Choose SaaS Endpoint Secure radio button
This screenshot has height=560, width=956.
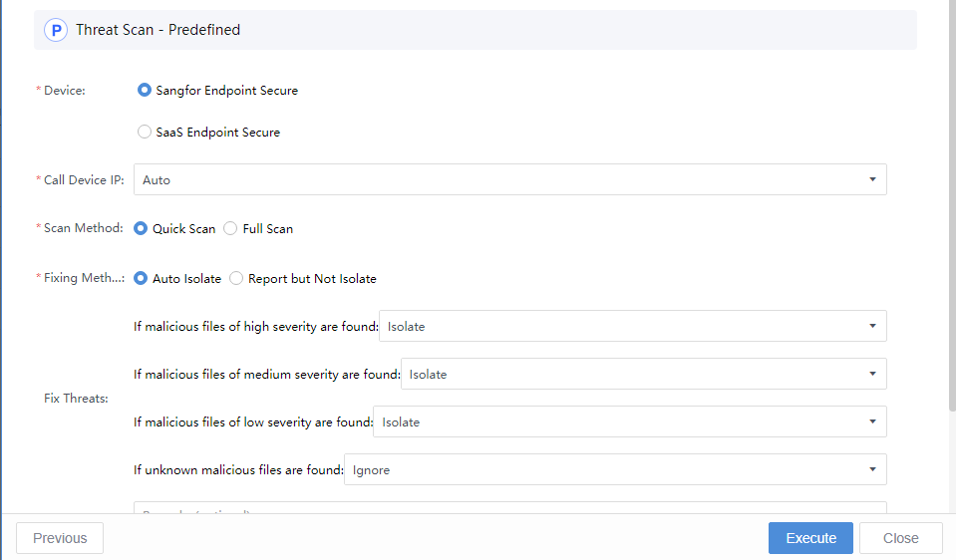(145, 132)
